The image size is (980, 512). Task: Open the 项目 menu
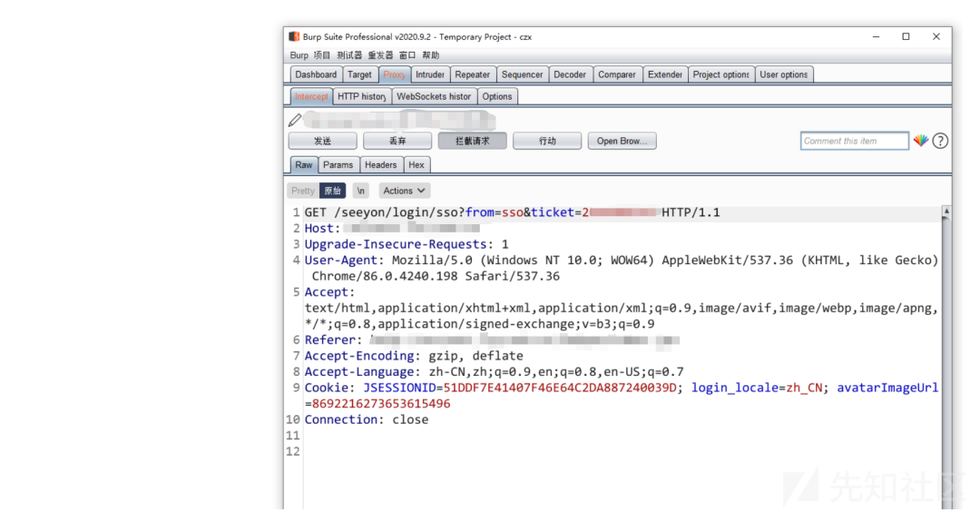tap(322, 55)
